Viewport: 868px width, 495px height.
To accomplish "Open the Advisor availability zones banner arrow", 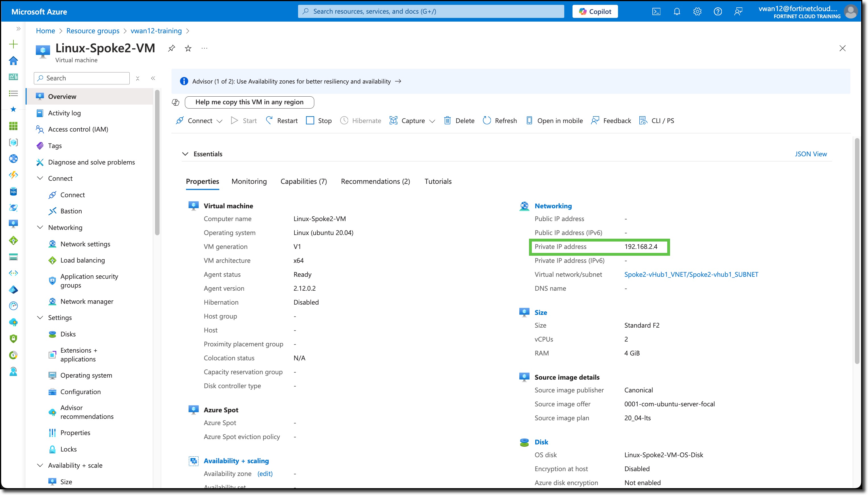I will point(398,81).
